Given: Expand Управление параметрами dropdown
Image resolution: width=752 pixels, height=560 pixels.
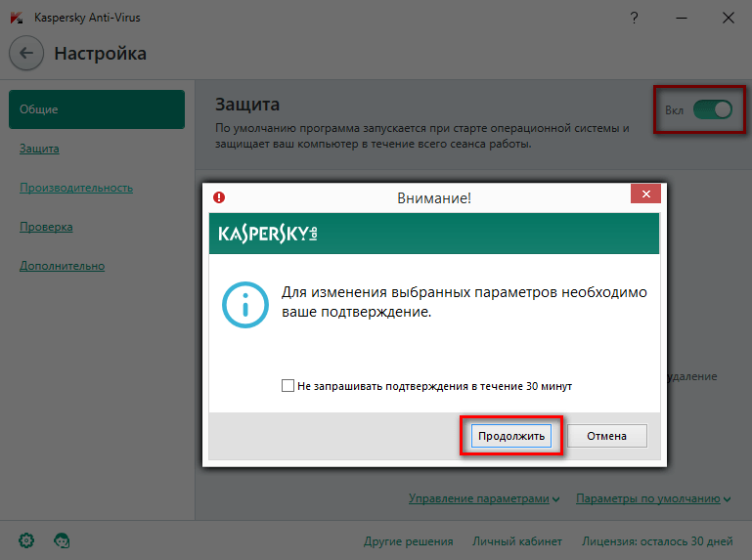Looking at the screenshot, I should tap(484, 498).
